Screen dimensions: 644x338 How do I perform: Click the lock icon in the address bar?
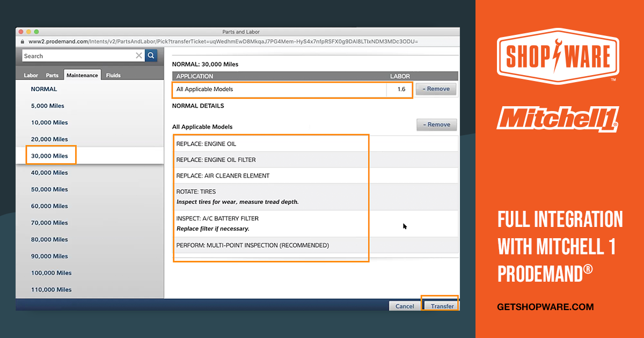point(23,41)
